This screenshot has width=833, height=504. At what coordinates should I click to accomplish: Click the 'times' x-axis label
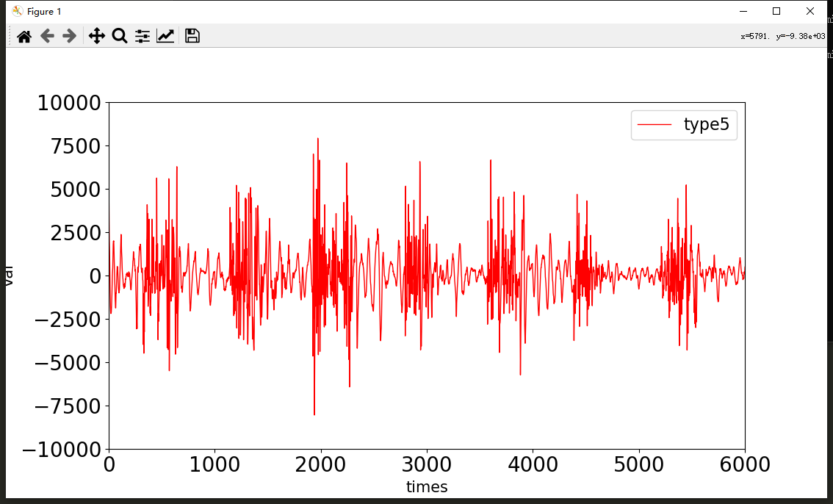coord(427,487)
